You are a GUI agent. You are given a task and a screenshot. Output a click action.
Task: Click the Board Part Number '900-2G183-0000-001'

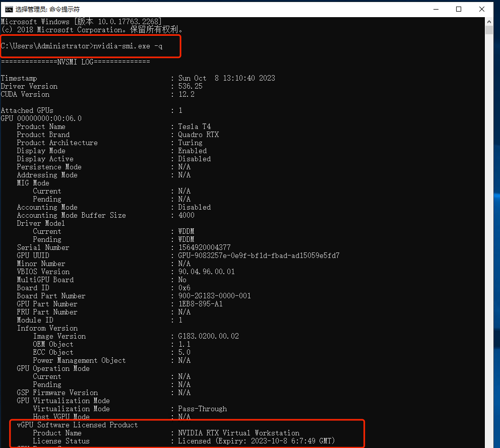215,296
